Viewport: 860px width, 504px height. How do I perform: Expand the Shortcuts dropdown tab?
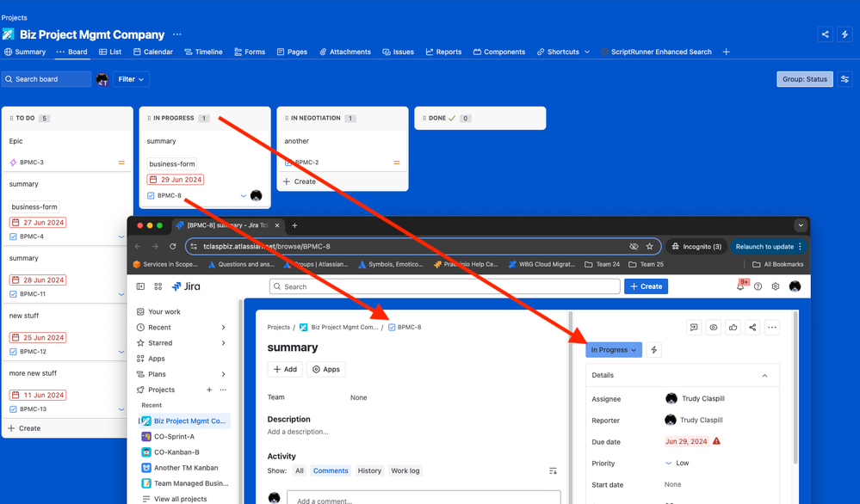563,52
